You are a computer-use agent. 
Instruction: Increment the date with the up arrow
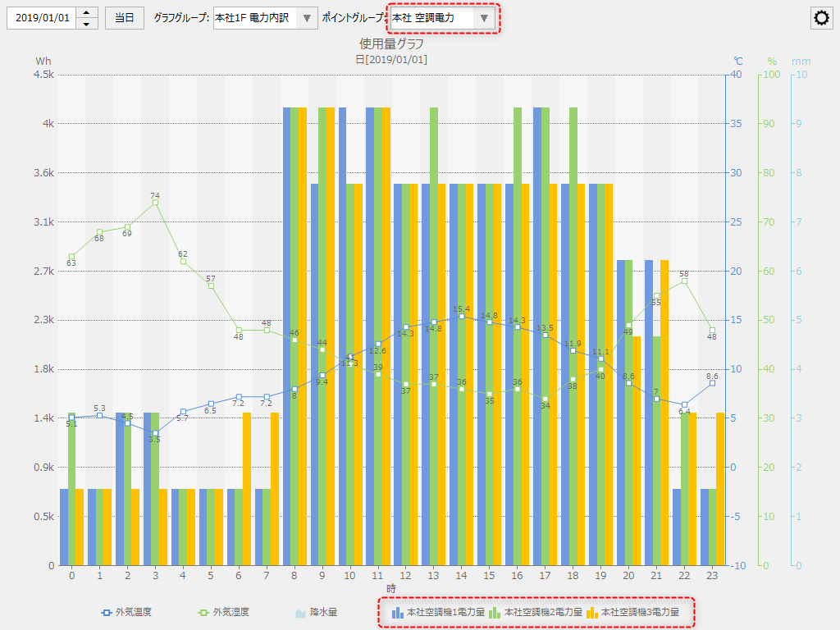tap(87, 12)
